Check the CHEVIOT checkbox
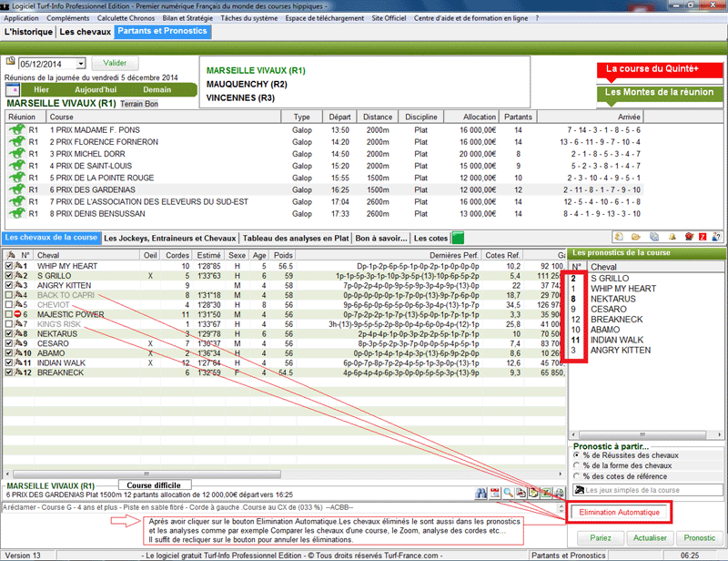Screen dimensions: 728x561 click(9, 305)
